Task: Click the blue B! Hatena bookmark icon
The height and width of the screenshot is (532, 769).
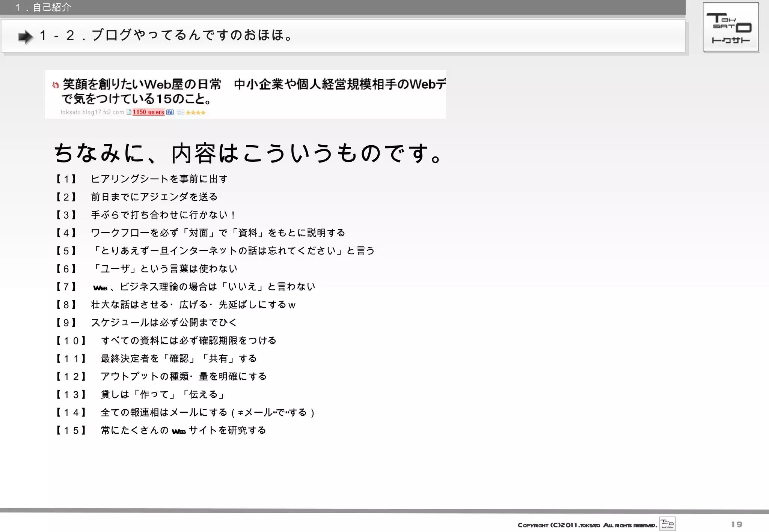Action: [170, 112]
